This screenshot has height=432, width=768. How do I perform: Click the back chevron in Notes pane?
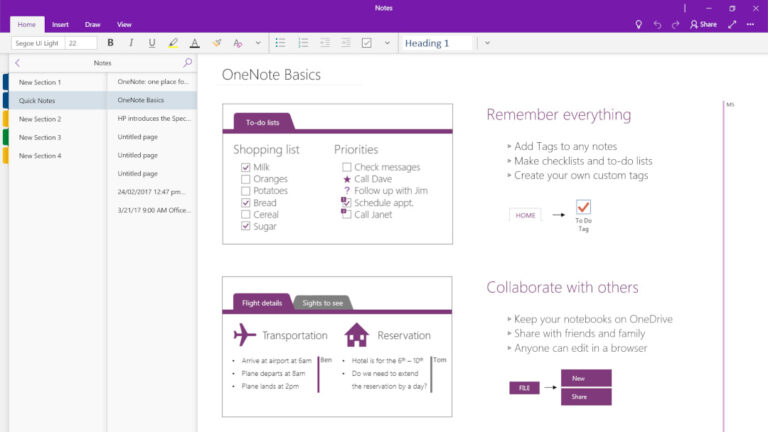pos(17,63)
